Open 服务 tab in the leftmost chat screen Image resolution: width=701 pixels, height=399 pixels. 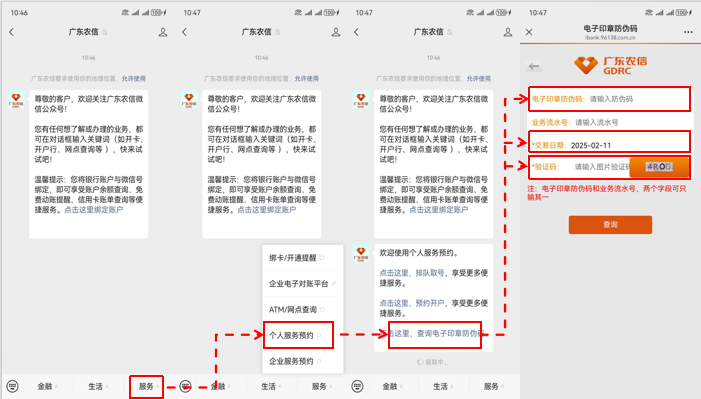tap(147, 386)
